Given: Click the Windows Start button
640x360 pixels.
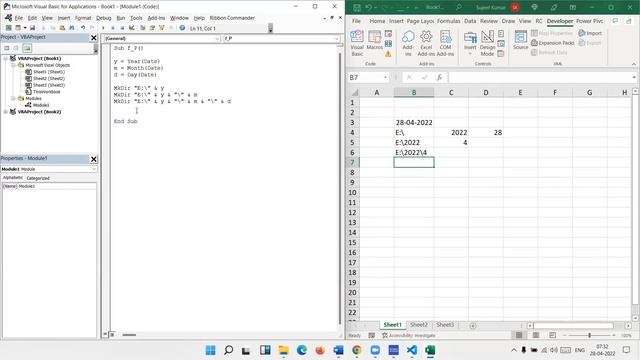Looking at the screenshot, I should (210, 350).
